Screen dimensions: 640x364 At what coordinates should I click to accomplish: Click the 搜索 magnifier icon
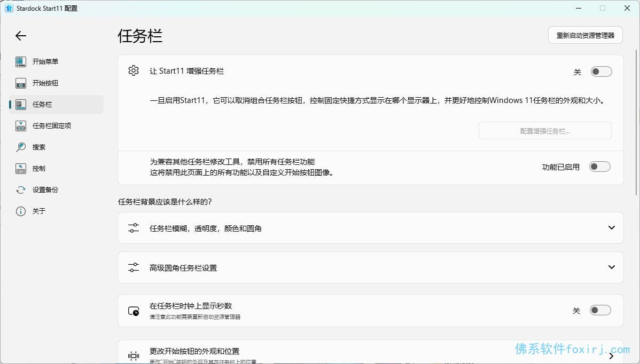coord(21,147)
